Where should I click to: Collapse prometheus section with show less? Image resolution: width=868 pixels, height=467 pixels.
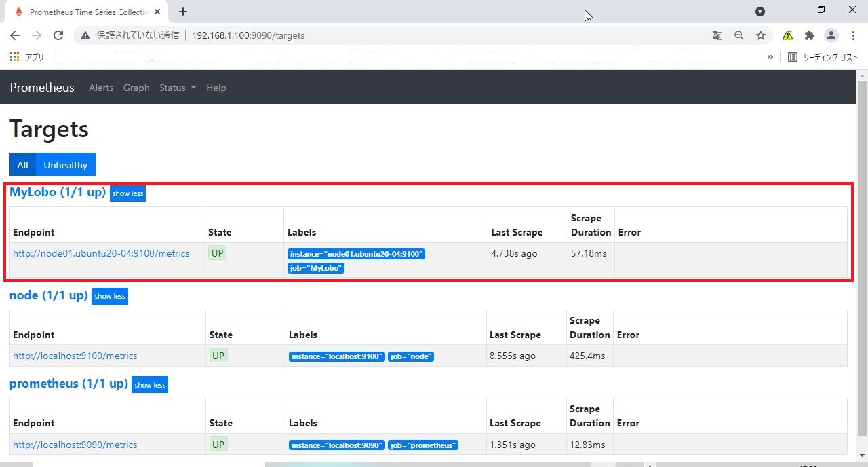150,385
